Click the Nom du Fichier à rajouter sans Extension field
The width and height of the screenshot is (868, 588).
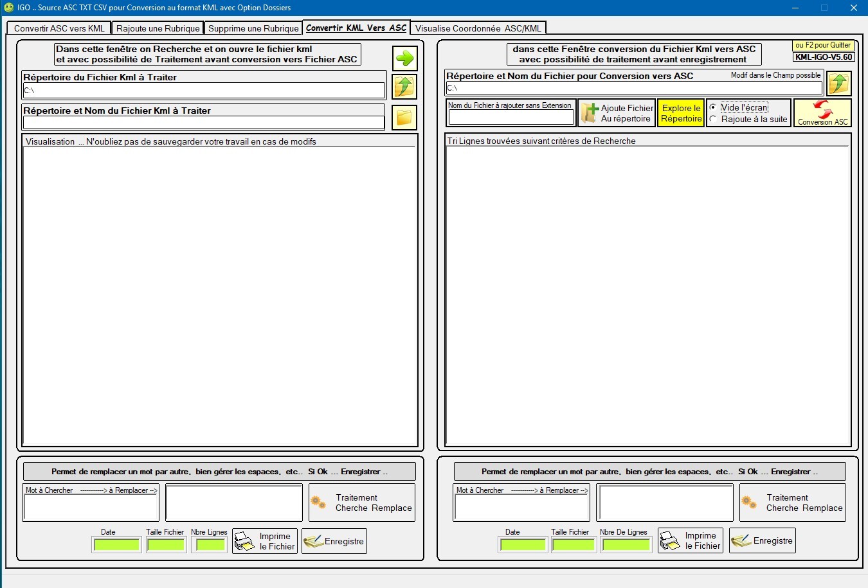(511, 118)
